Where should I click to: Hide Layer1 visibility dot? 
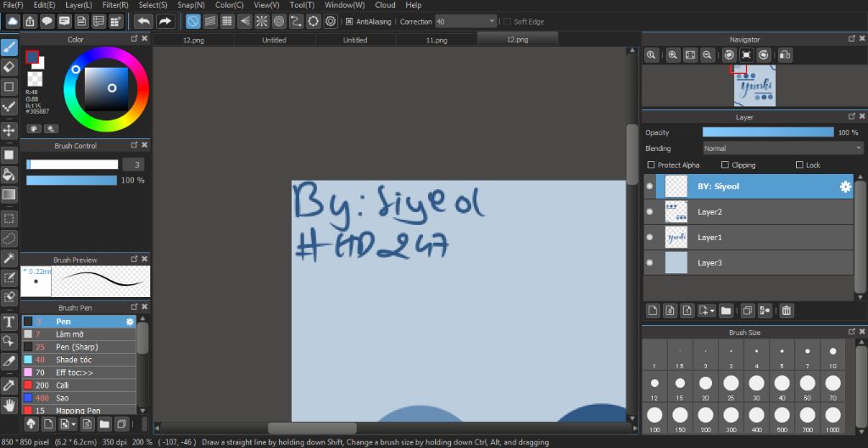(650, 238)
